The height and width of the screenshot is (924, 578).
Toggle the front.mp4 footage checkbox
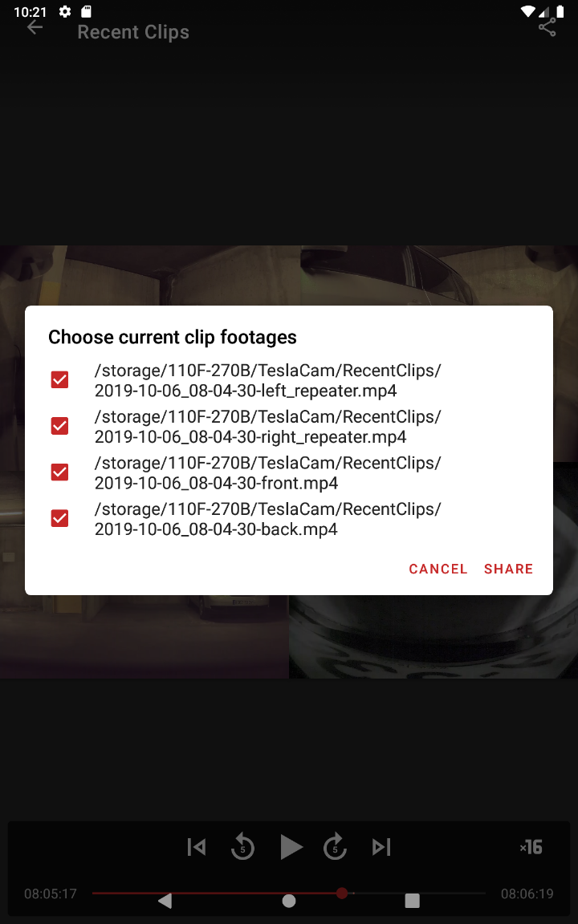point(59,472)
